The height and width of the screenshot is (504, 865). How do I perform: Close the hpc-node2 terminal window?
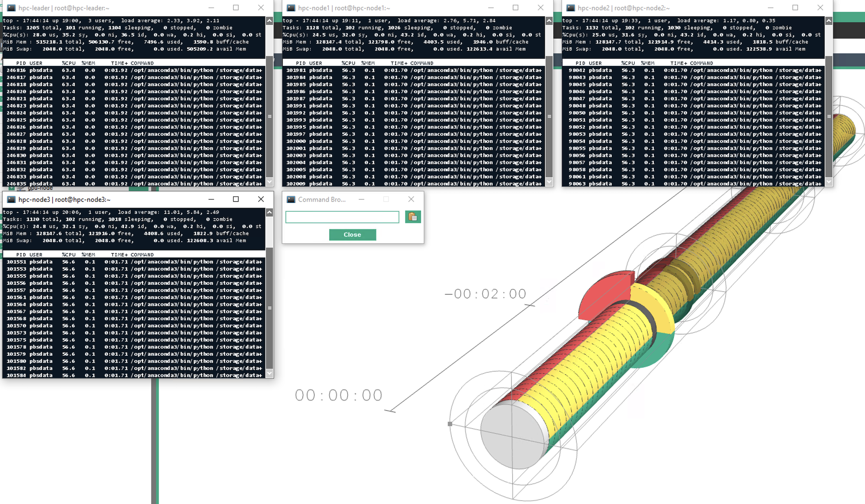click(820, 8)
